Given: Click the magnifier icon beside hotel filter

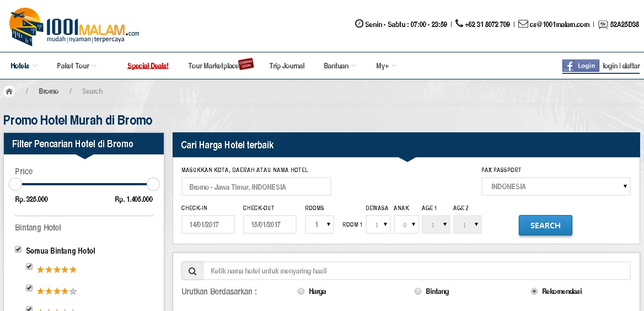Looking at the screenshot, I should [192, 271].
